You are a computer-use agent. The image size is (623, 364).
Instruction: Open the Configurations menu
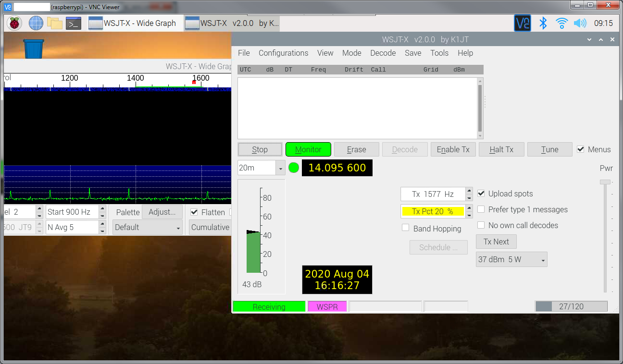click(284, 53)
